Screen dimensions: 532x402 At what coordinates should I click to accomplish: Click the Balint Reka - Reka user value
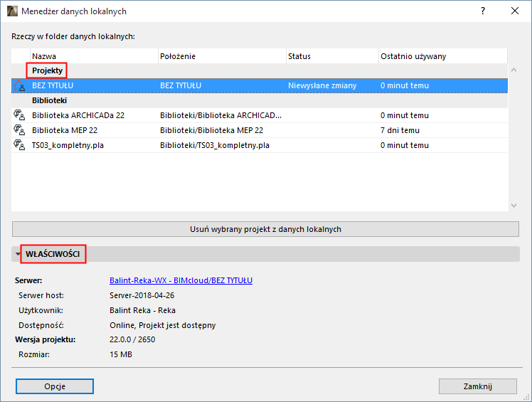click(142, 310)
